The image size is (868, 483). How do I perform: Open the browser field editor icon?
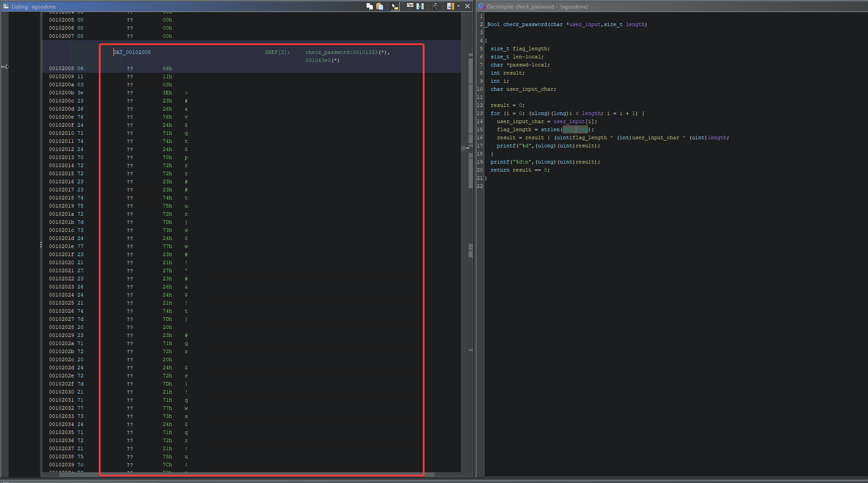[410, 6]
